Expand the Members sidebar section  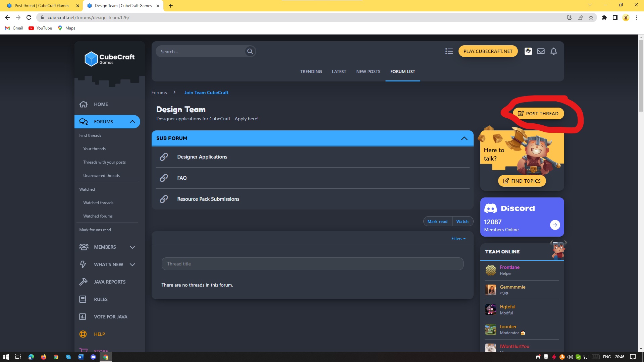click(x=132, y=247)
